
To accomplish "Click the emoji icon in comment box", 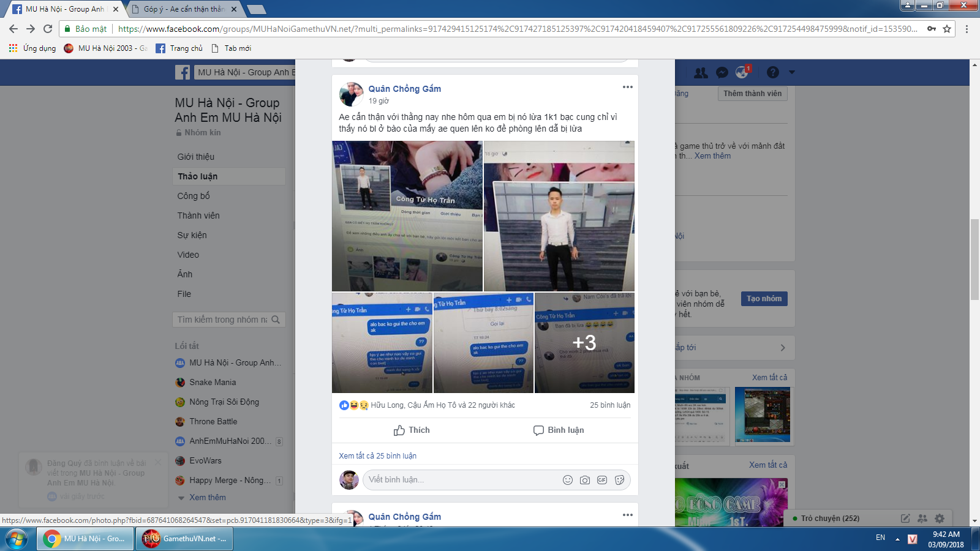I will tap(568, 480).
